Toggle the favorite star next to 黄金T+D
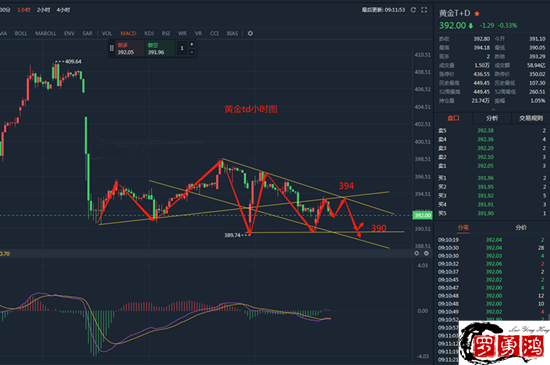550x365 pixels. pos(477,14)
